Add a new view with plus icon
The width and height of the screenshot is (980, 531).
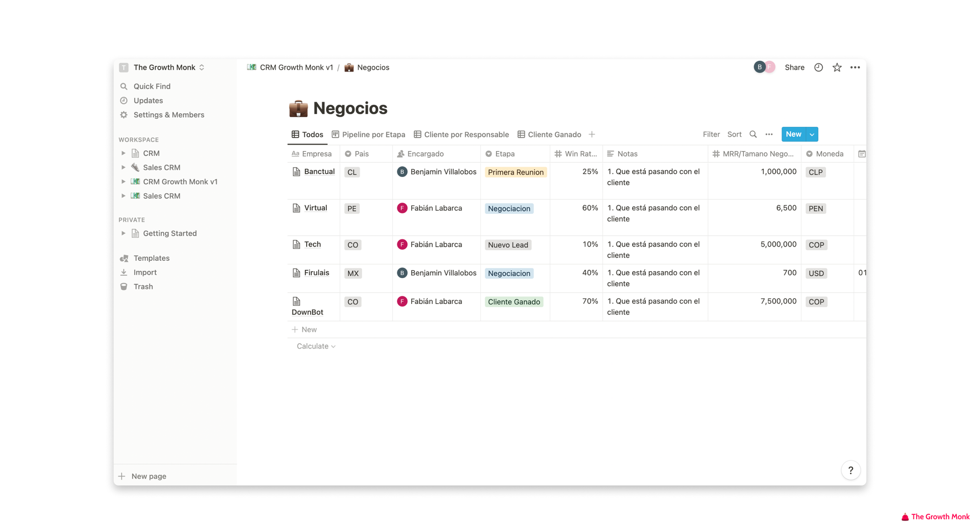591,134
